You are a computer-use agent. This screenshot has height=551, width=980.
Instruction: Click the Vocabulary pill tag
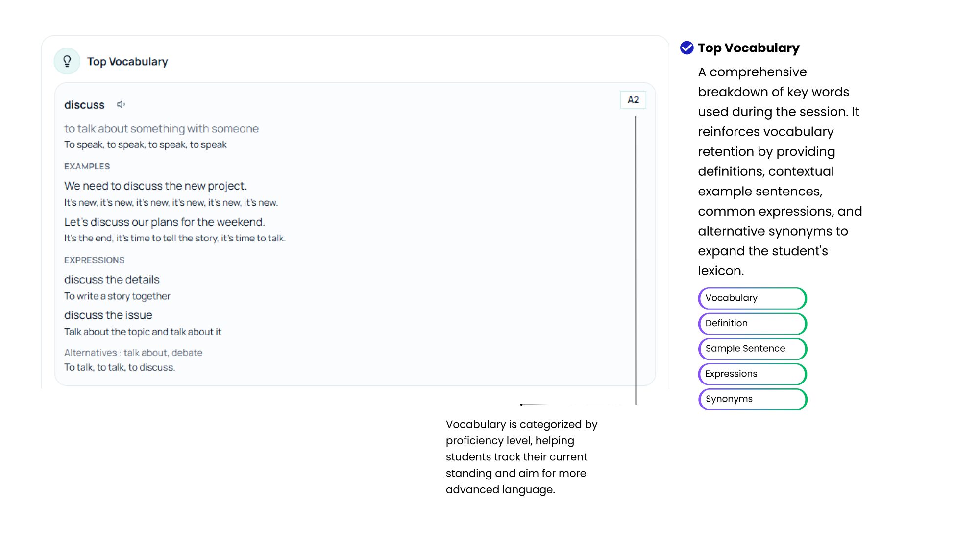coord(752,298)
